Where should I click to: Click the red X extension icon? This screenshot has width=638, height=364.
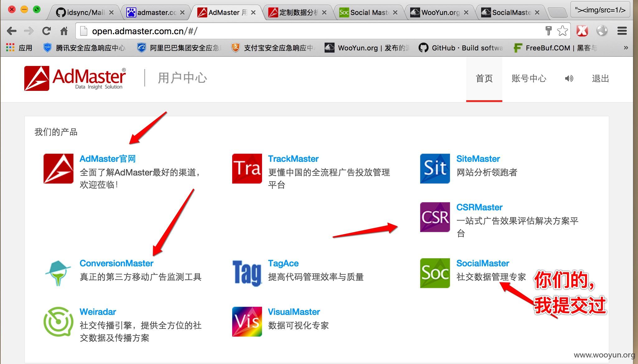pyautogui.click(x=582, y=31)
